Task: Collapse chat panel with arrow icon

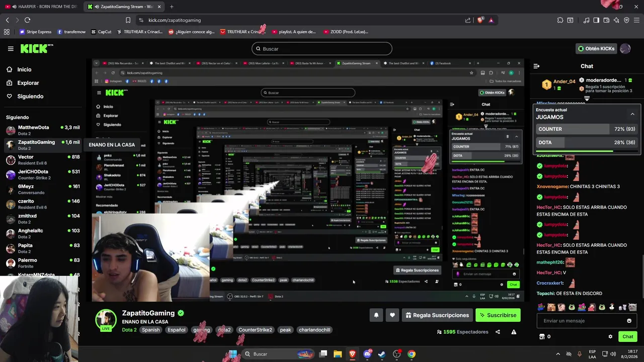Action: point(536,66)
